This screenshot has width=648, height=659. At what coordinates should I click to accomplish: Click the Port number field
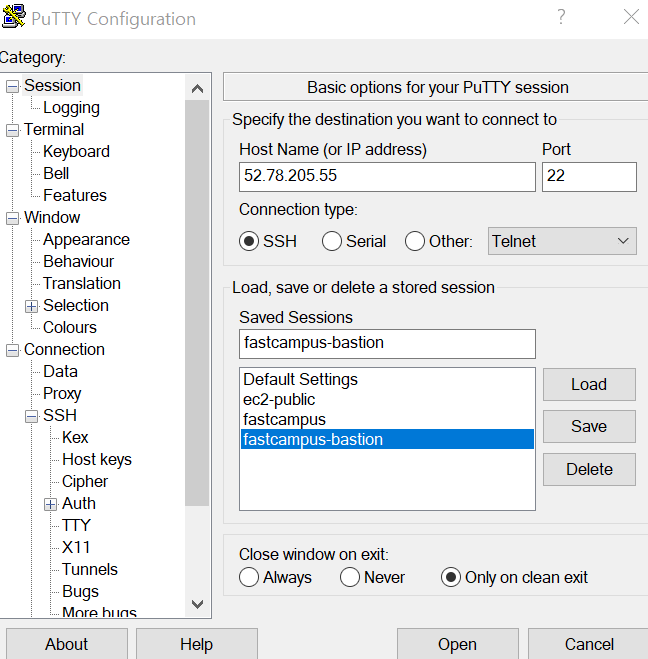point(589,177)
